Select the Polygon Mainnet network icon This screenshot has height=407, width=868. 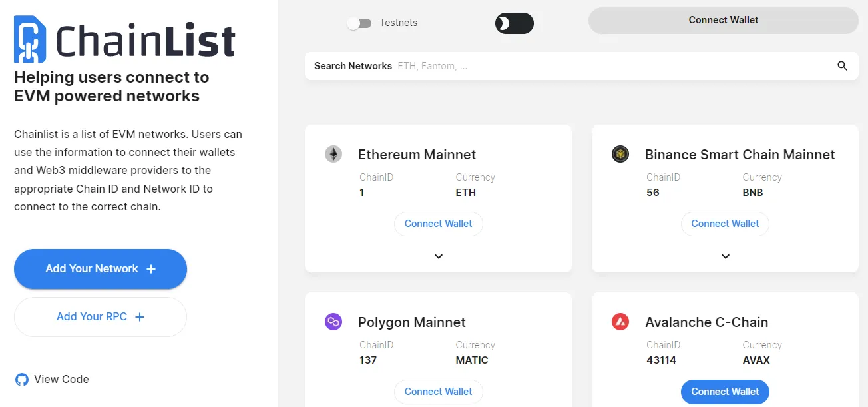(x=333, y=321)
